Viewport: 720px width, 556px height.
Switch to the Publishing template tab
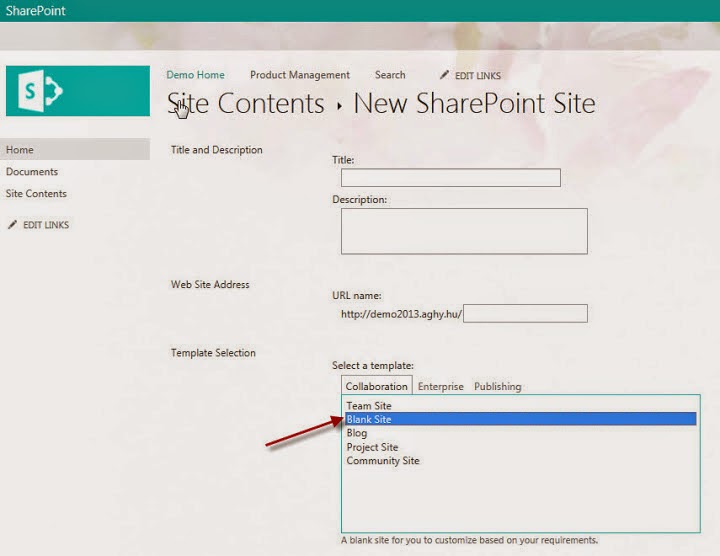coord(498,387)
